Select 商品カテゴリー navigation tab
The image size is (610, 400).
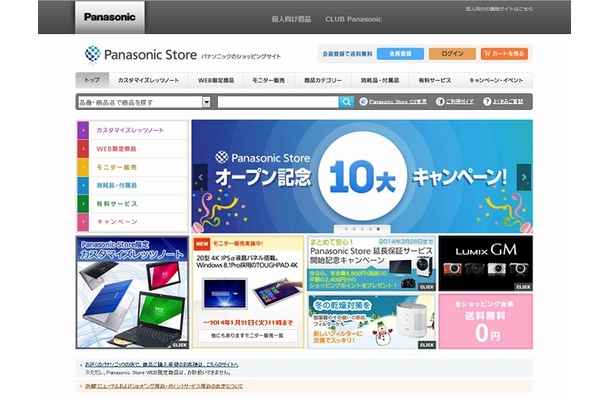[x=323, y=80]
